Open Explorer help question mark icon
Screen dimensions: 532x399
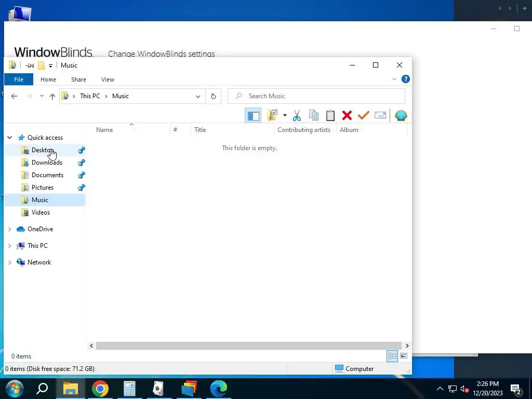click(x=405, y=79)
